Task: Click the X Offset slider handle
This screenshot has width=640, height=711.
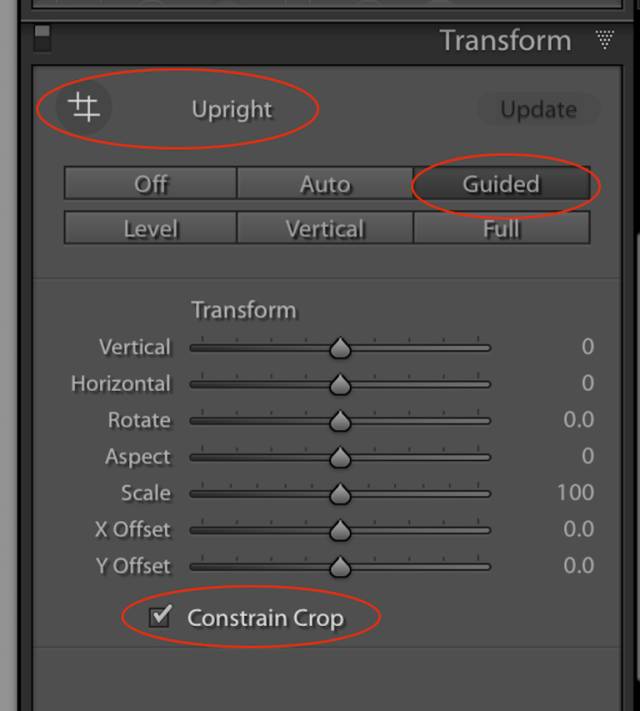Action: click(x=340, y=530)
